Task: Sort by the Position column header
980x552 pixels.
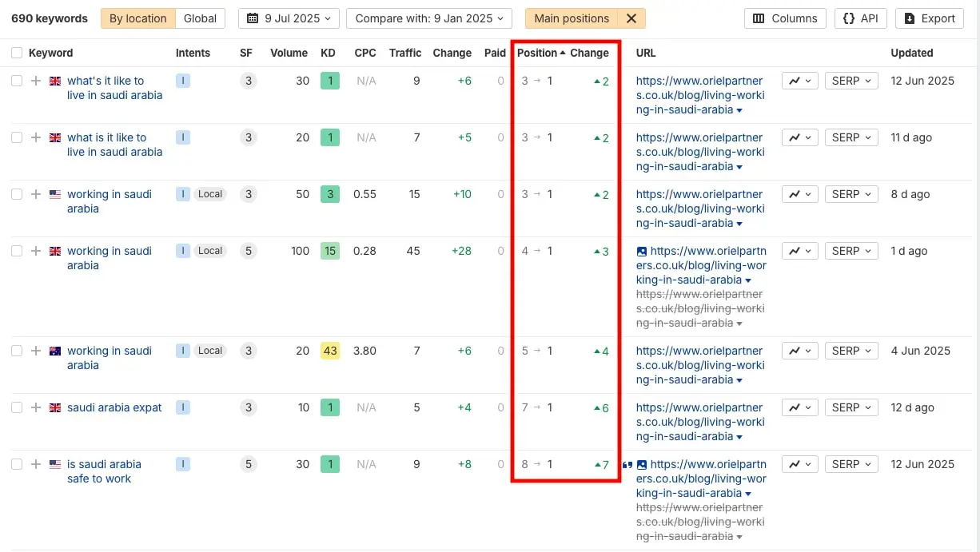Action: click(536, 53)
